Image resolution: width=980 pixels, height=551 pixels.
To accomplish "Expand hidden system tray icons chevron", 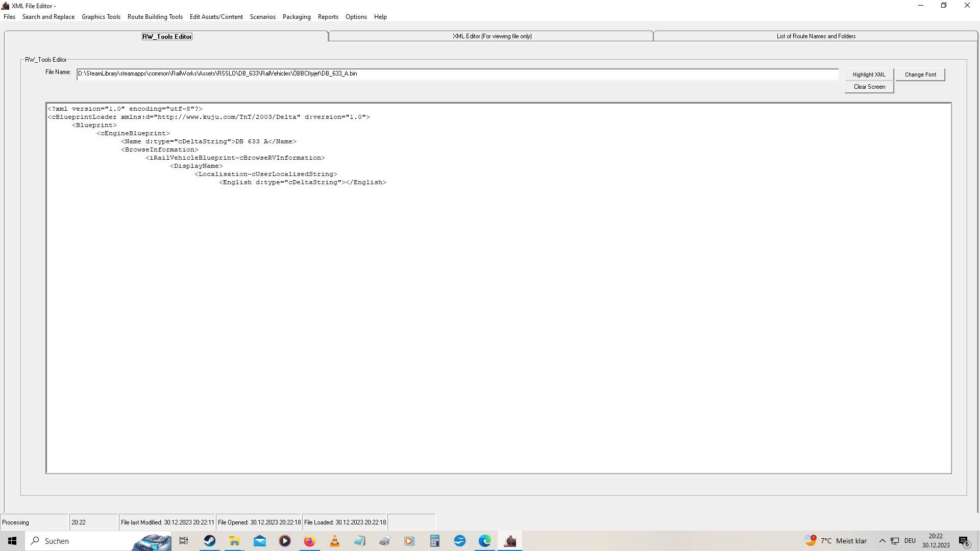I will pyautogui.click(x=882, y=541).
